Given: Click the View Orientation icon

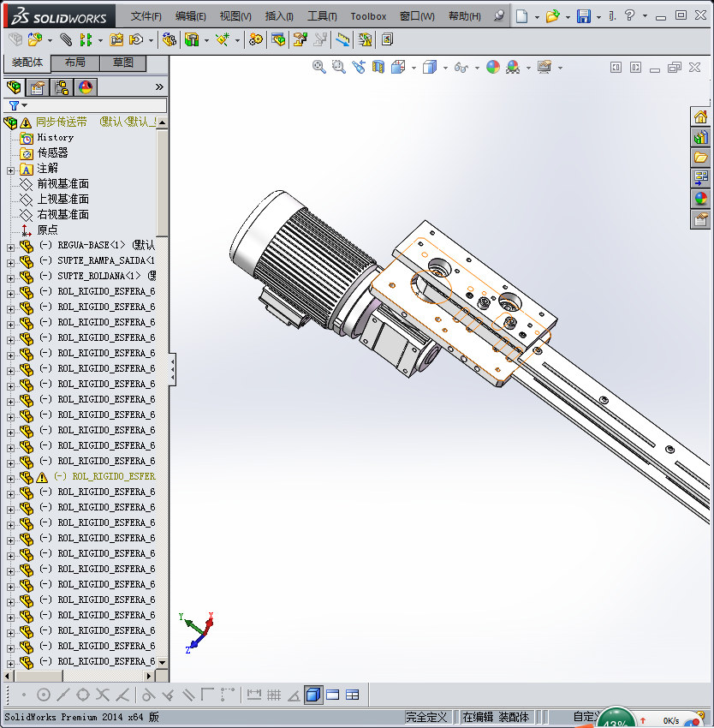Looking at the screenshot, I should coord(398,68).
